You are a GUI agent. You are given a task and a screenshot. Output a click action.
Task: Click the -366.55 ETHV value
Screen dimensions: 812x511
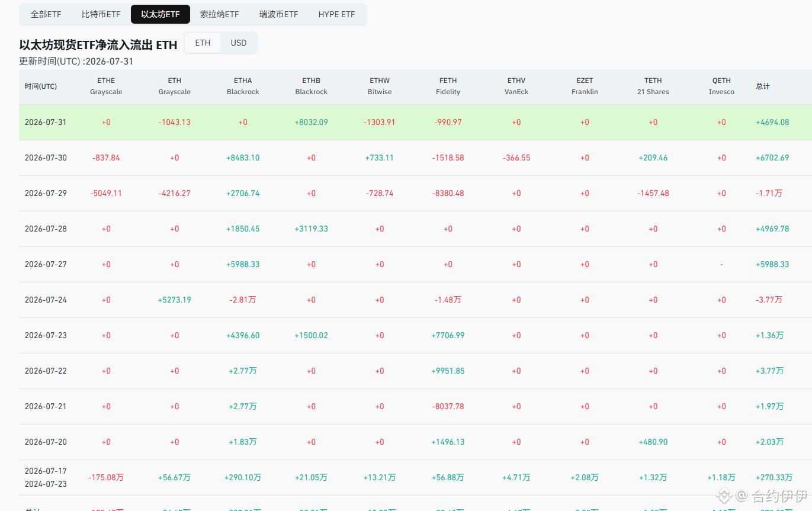coord(516,158)
